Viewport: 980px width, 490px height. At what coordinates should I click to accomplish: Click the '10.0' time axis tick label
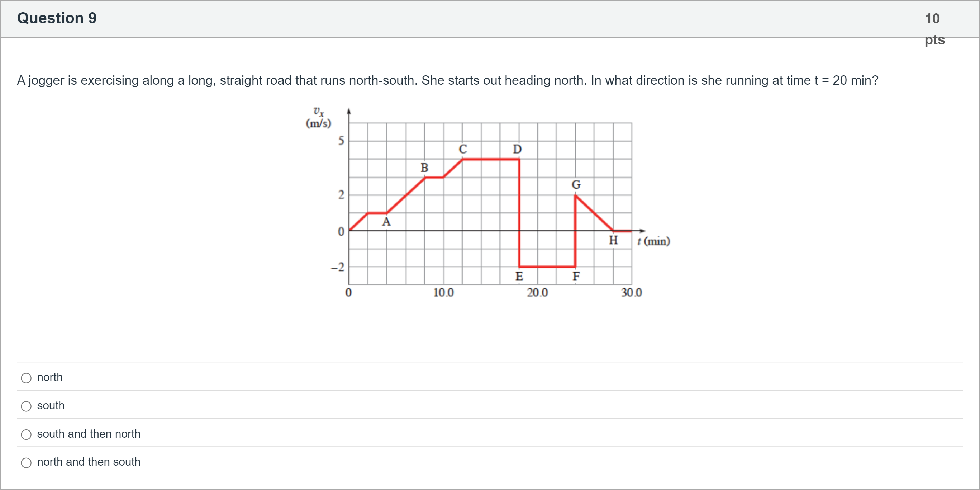(x=443, y=292)
